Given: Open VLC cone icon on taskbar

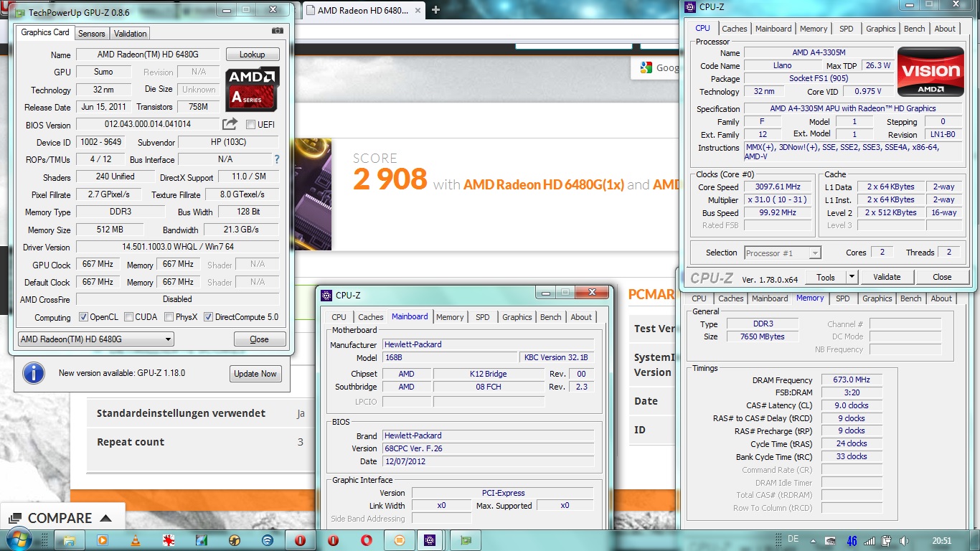Looking at the screenshot, I should [x=136, y=540].
